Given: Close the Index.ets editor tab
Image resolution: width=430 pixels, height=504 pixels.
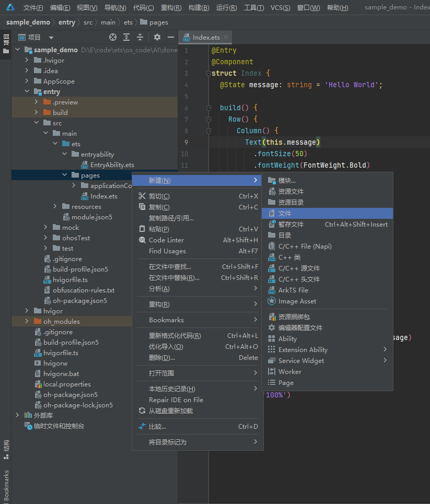Looking at the screenshot, I should [226, 37].
